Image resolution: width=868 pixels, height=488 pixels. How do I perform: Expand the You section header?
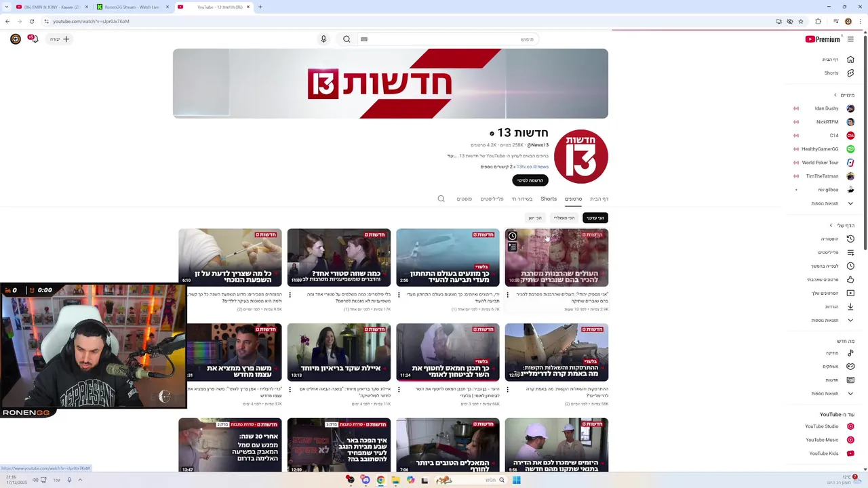tap(842, 225)
